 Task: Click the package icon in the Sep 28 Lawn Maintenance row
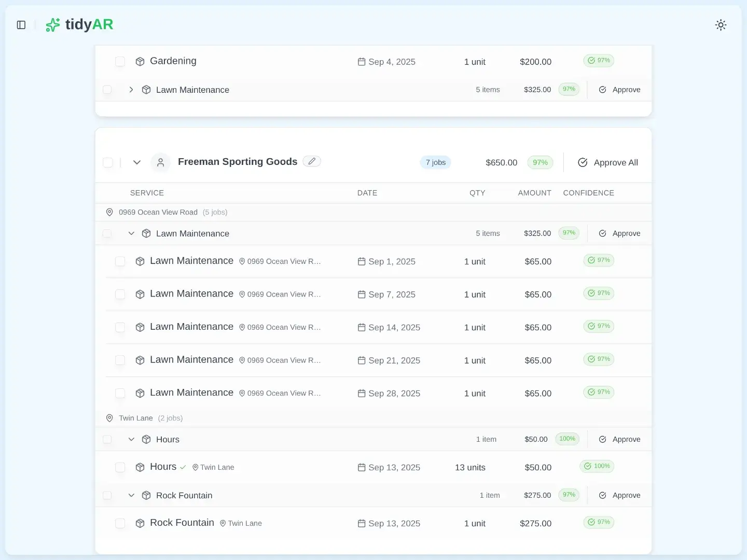[140, 394]
